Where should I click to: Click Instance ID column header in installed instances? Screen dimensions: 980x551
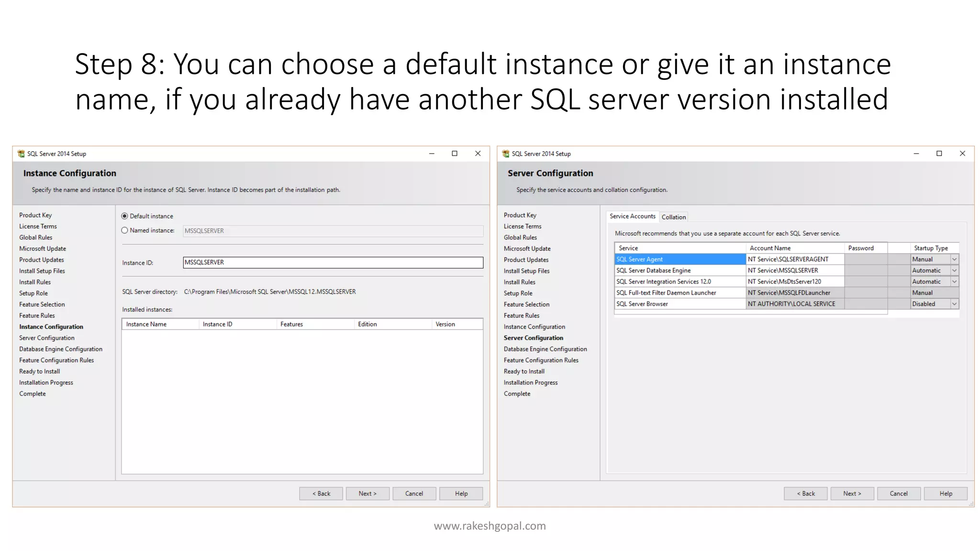coord(238,324)
